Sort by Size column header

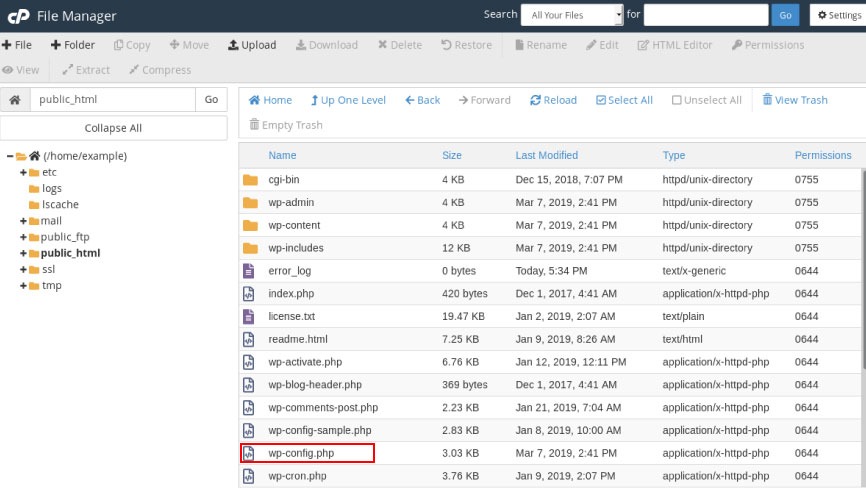(x=452, y=155)
